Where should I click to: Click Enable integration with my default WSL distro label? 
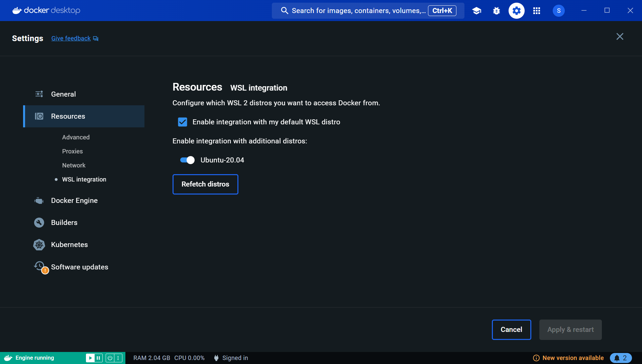point(266,122)
